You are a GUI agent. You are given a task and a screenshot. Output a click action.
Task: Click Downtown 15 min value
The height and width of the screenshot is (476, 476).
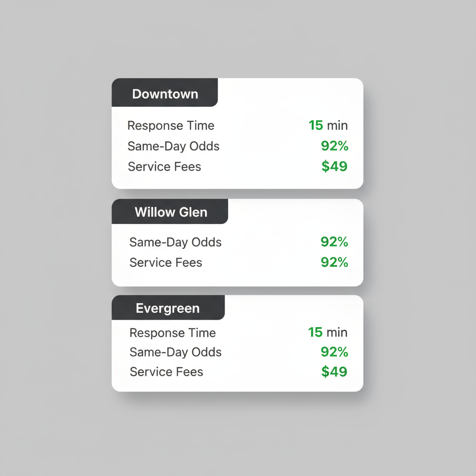[x=328, y=126]
